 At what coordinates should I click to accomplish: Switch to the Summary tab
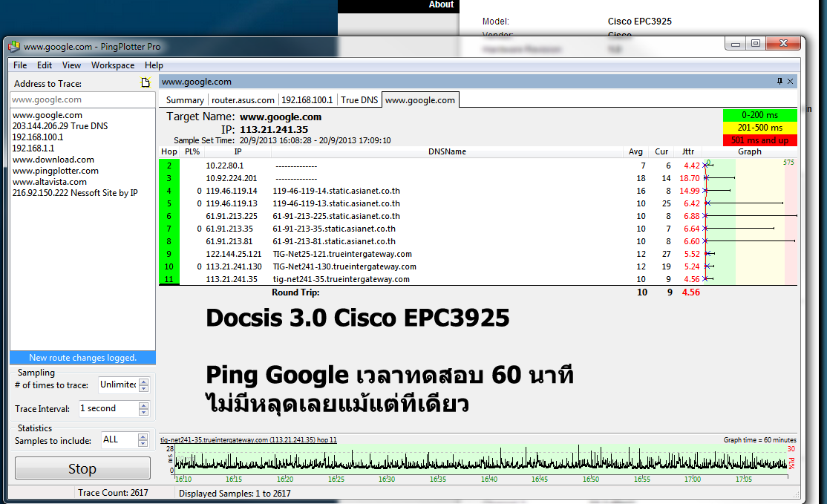(185, 100)
